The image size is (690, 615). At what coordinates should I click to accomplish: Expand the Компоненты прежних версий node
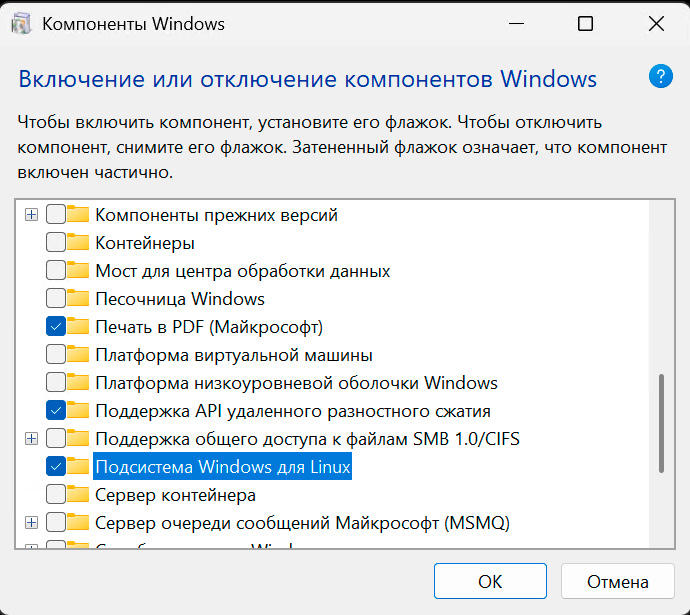click(x=32, y=215)
